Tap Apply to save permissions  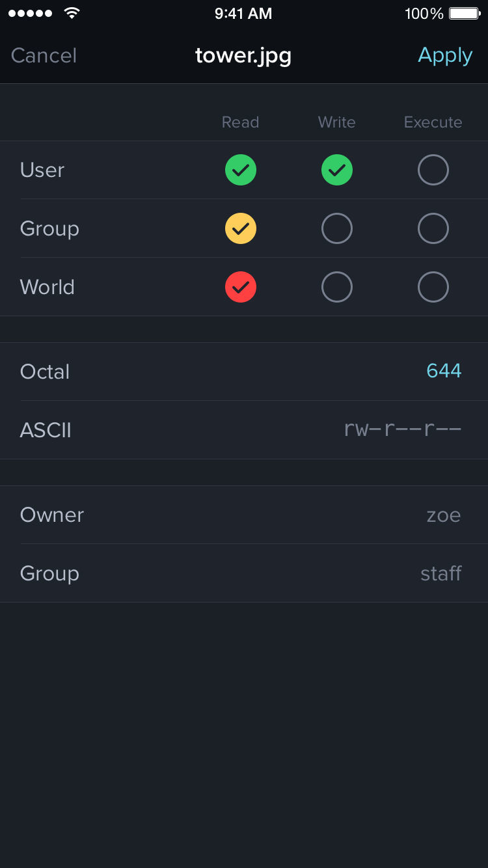pos(445,56)
